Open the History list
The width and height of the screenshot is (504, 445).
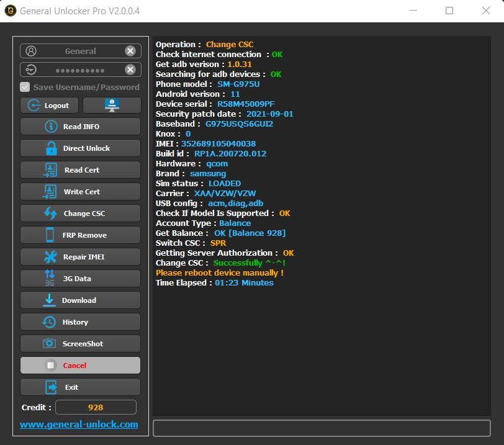tap(80, 322)
